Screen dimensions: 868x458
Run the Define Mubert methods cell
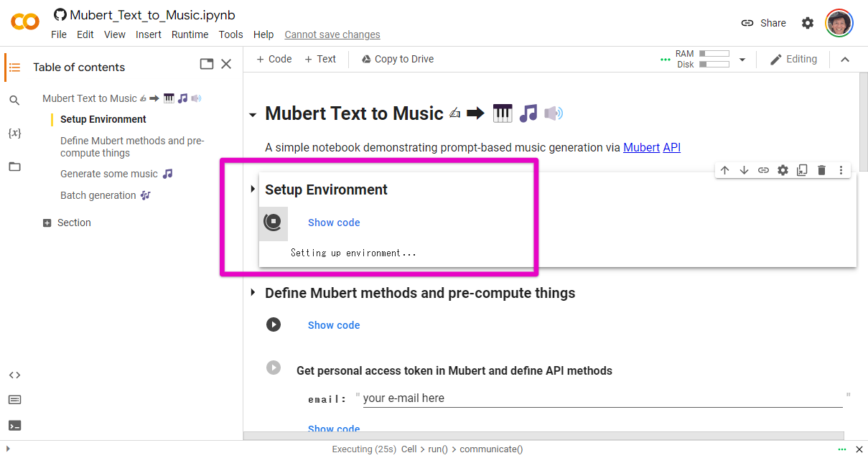point(274,324)
